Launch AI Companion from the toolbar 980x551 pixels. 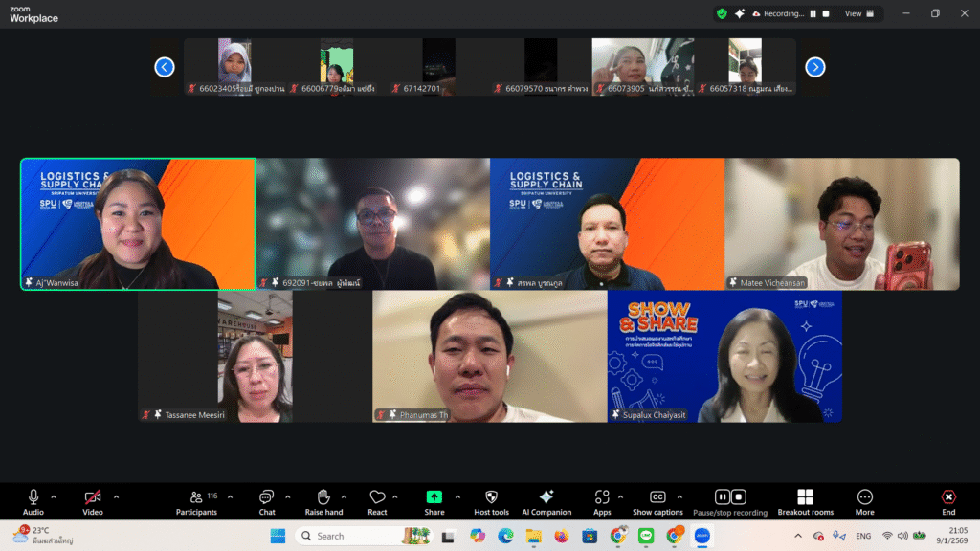pyautogui.click(x=546, y=497)
